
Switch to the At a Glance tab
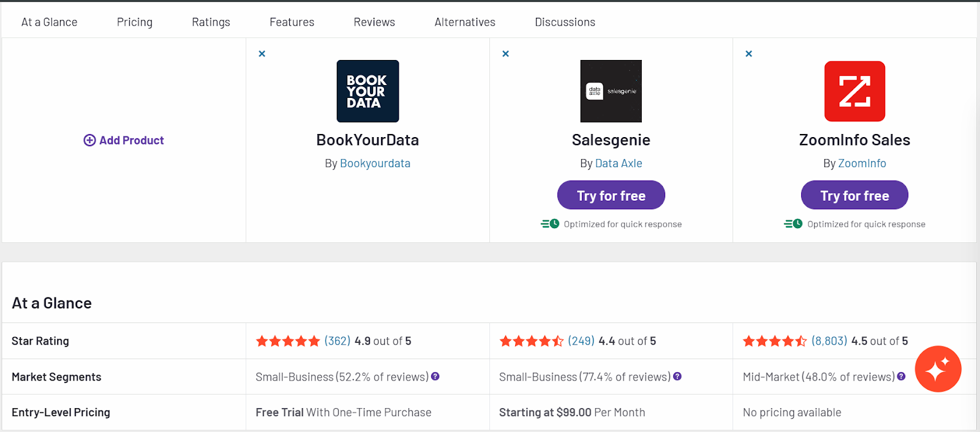pyautogui.click(x=49, y=22)
